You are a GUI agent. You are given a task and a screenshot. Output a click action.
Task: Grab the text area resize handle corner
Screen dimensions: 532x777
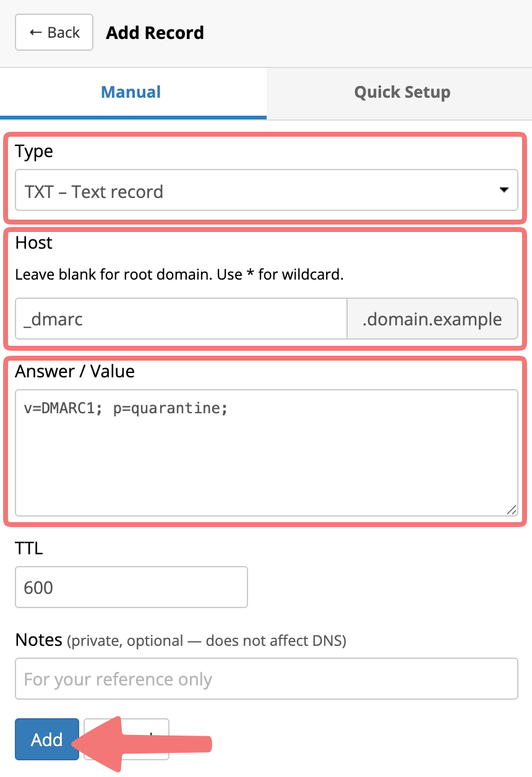point(511,509)
